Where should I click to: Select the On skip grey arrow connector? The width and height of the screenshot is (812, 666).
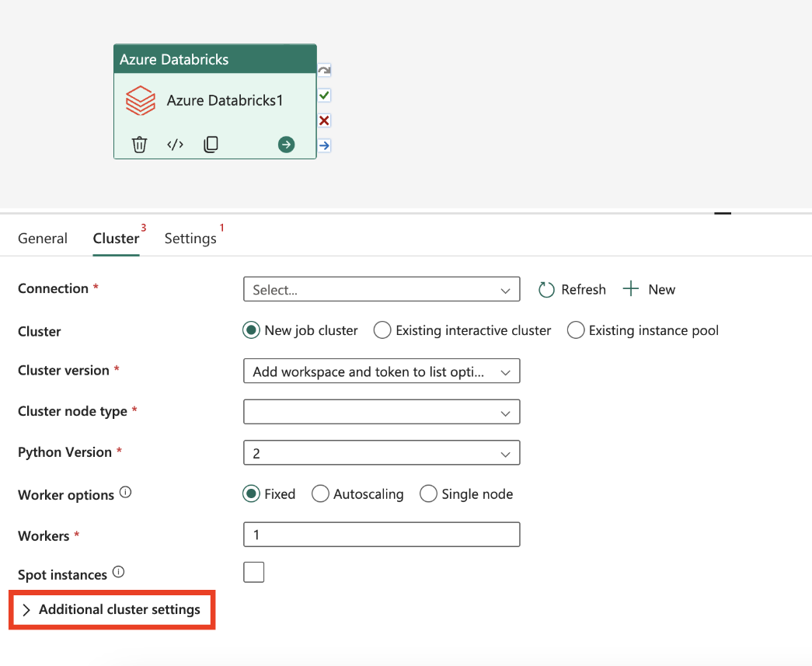point(324,70)
